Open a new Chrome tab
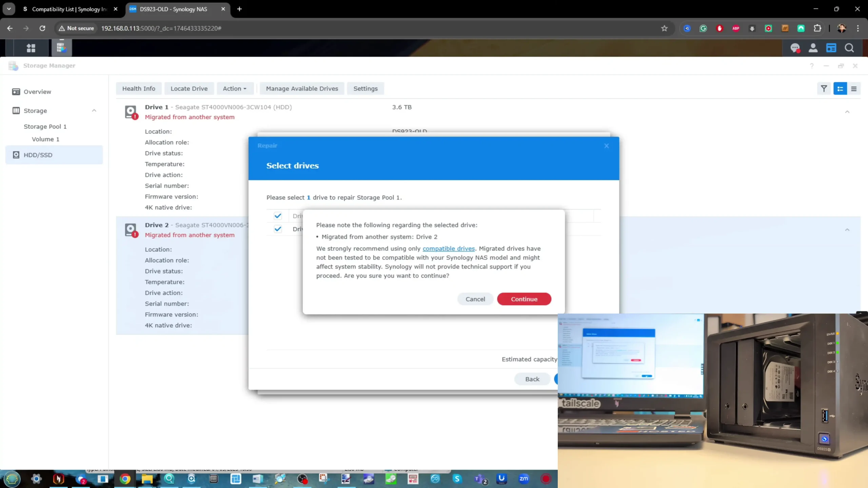868x488 pixels. click(239, 9)
